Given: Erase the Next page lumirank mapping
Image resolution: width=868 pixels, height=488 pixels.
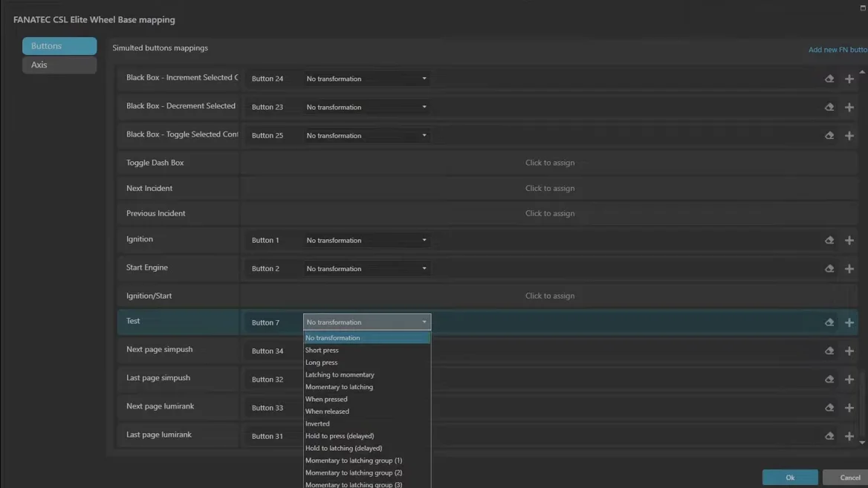Looking at the screenshot, I should (829, 407).
